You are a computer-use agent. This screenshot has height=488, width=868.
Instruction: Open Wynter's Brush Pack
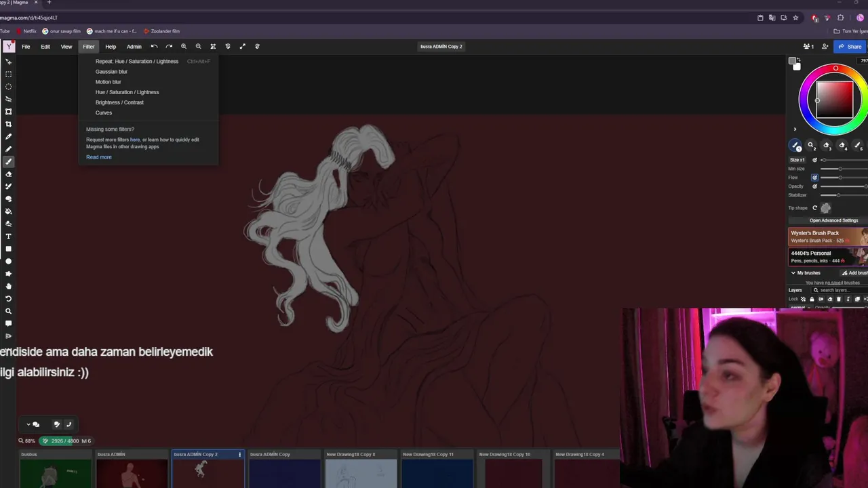click(x=828, y=237)
